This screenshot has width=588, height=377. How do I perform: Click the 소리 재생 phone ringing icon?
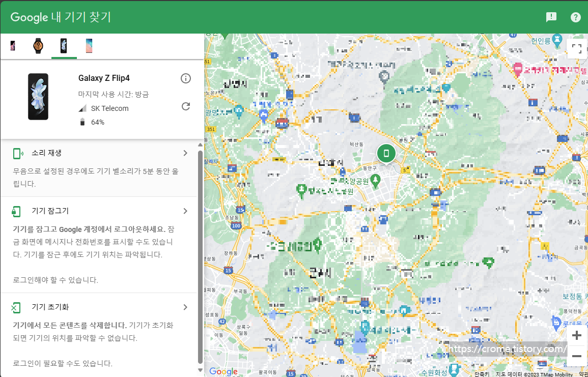tap(18, 153)
